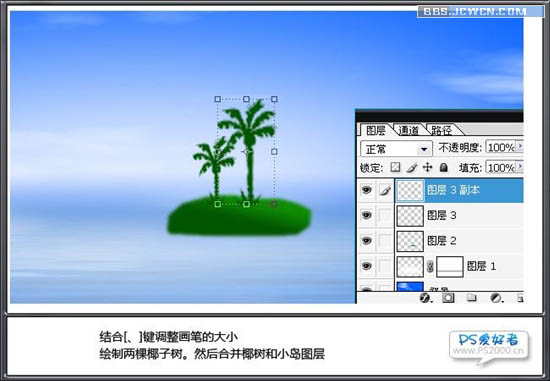This screenshot has width=550, height=381.
Task: Add a layer style using the f icon
Action: [x=425, y=298]
